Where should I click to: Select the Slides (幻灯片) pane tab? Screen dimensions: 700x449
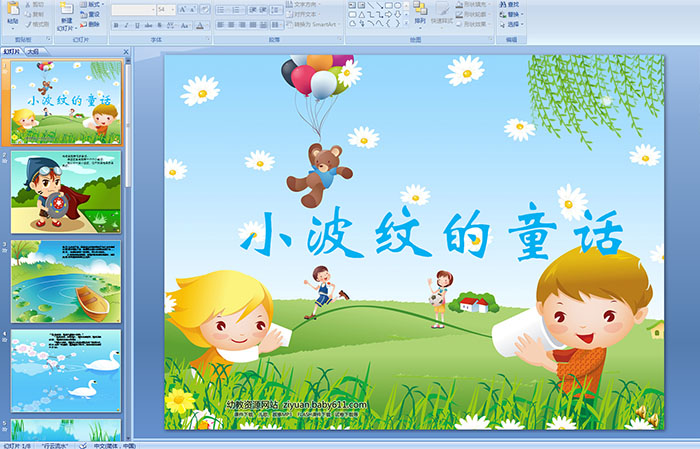12,50
